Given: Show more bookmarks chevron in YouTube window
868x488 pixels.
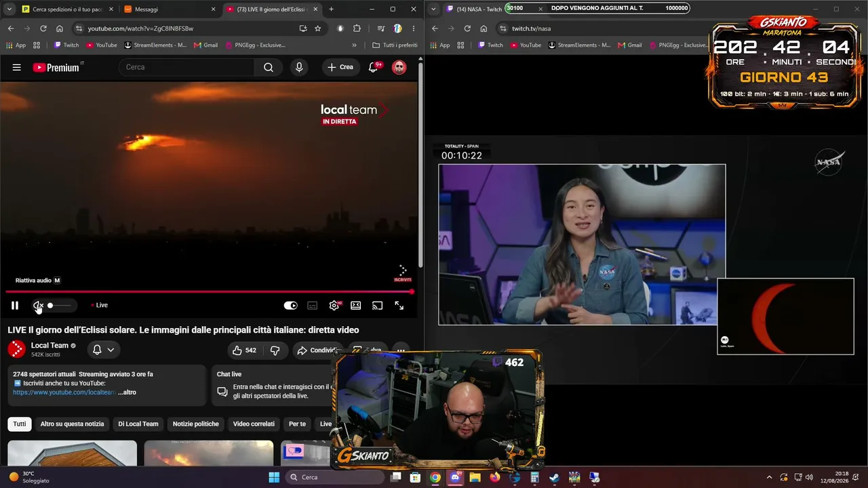Looking at the screenshot, I should pyautogui.click(x=354, y=45).
